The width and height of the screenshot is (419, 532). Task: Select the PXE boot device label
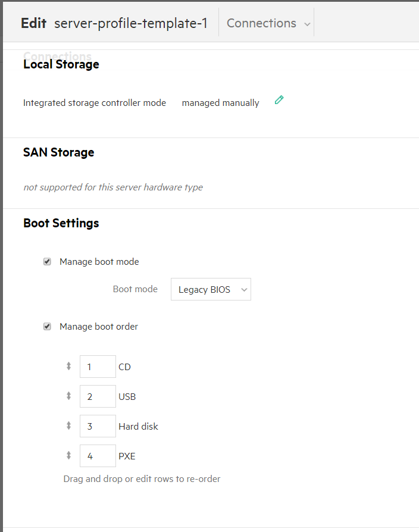[127, 456]
